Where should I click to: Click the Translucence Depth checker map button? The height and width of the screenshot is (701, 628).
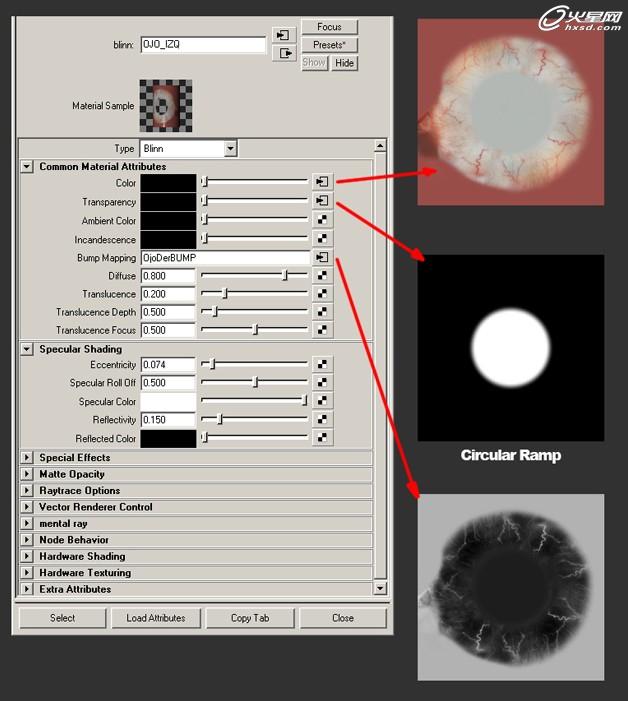click(x=322, y=312)
